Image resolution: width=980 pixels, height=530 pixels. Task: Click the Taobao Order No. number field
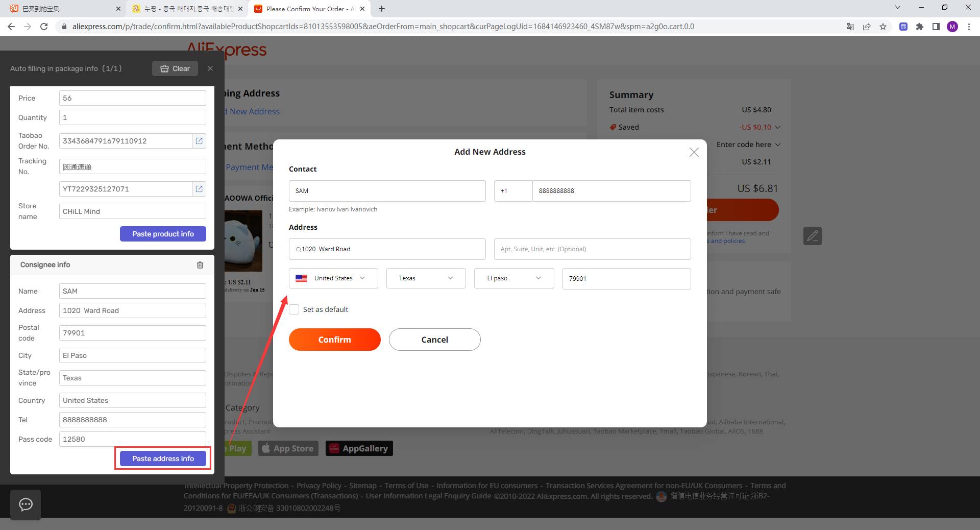coord(126,141)
